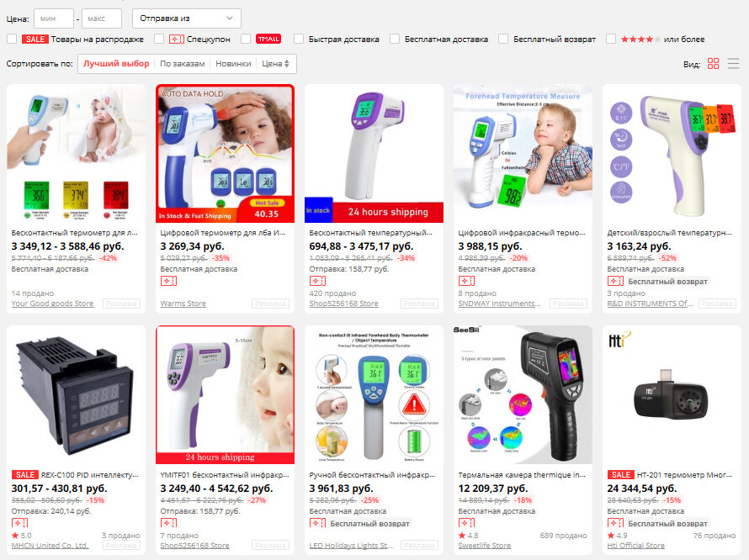749x560 pixels.
Task: Check the Быстрая доставка filter
Action: coord(299,40)
